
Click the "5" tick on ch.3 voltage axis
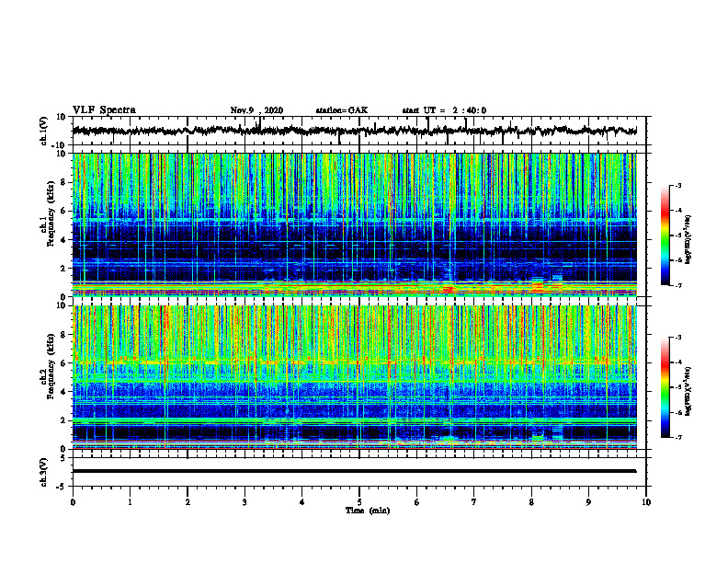tap(63, 458)
